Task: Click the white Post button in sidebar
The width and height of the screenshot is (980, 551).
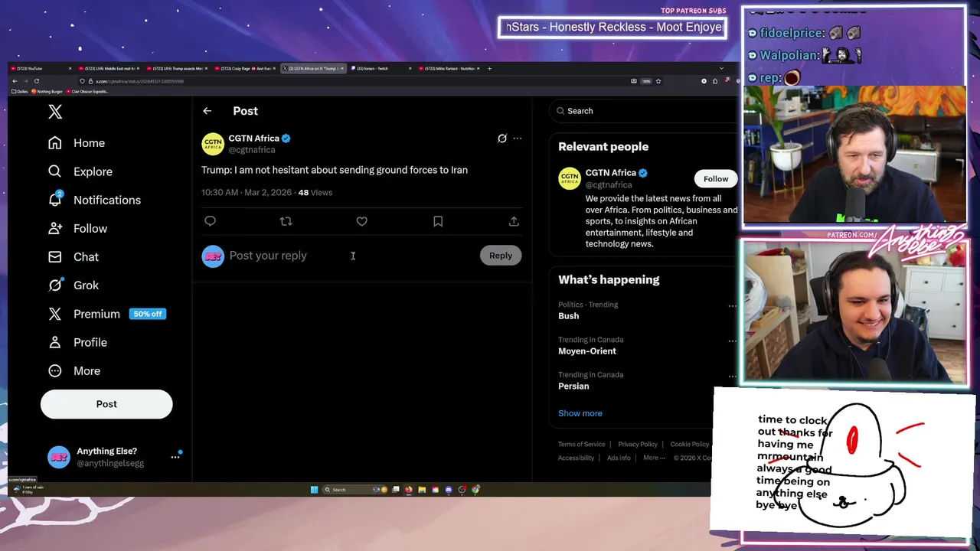Action: [106, 404]
